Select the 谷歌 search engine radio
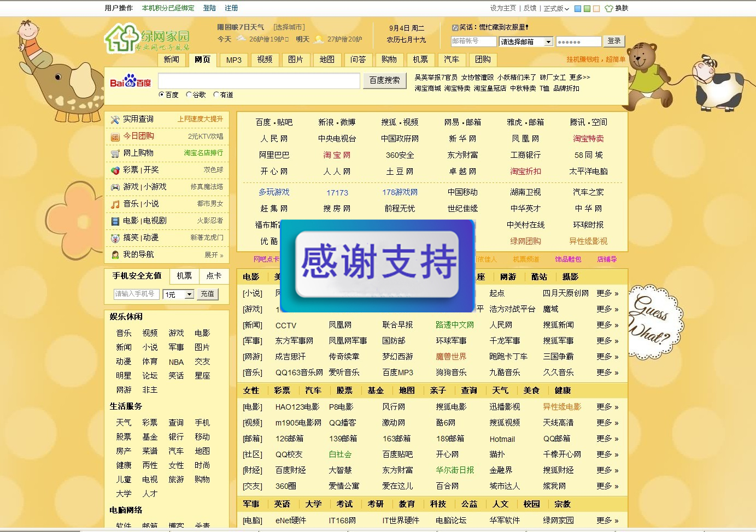Image resolution: width=756 pixels, height=532 pixels. [189, 94]
